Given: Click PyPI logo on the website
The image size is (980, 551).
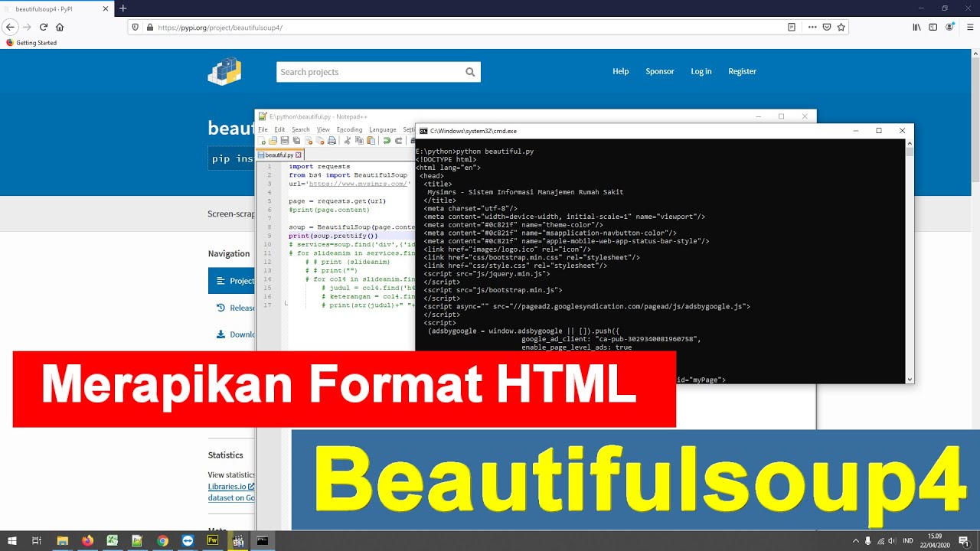Looking at the screenshot, I should point(224,71).
